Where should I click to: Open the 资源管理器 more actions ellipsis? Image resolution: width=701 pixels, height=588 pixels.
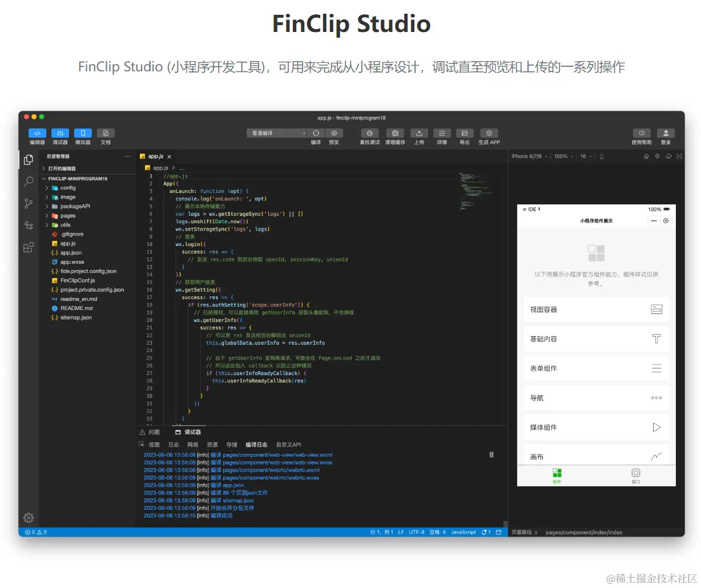[x=127, y=156]
